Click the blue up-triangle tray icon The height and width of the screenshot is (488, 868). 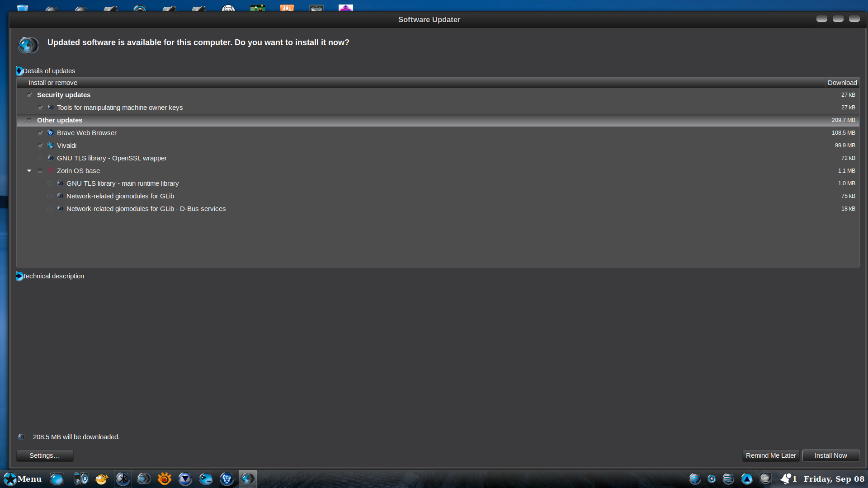(x=747, y=479)
